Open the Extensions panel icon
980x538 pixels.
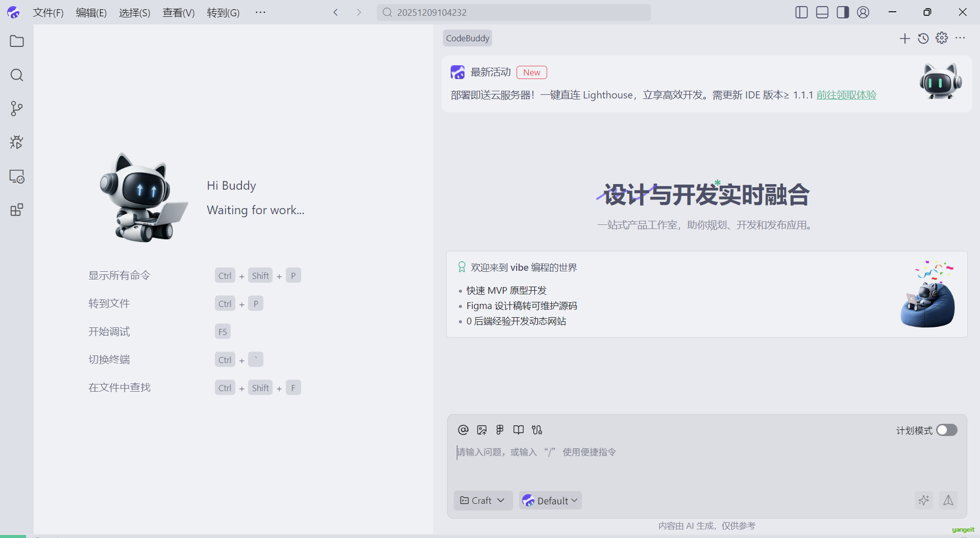[17, 210]
